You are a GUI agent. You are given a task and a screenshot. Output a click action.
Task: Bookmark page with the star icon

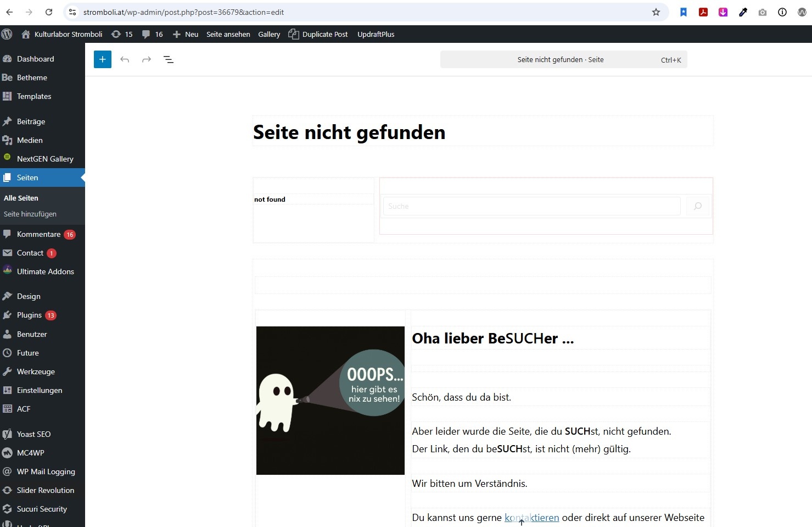point(656,12)
